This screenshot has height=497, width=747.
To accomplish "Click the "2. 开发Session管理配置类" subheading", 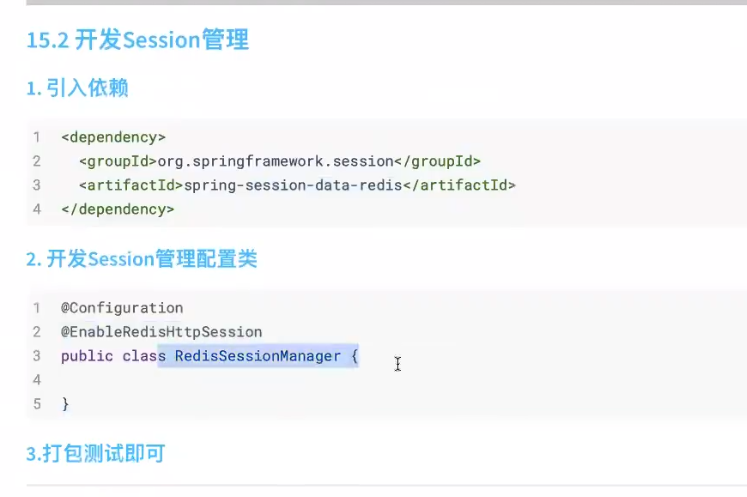I will [x=141, y=259].
